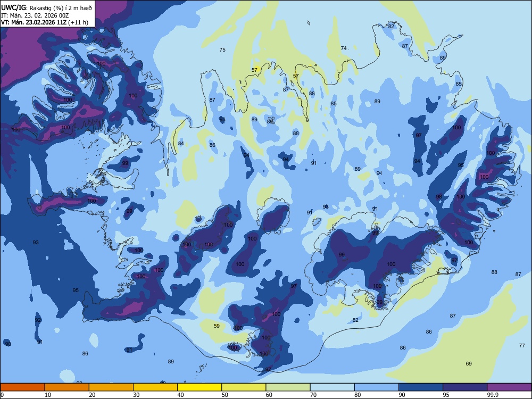Click the legend tick label 10
Viewport: 532px width, 399px height.
click(48, 395)
